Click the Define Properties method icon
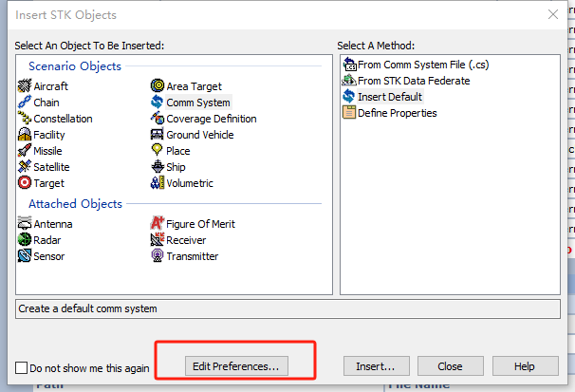 pyautogui.click(x=349, y=113)
